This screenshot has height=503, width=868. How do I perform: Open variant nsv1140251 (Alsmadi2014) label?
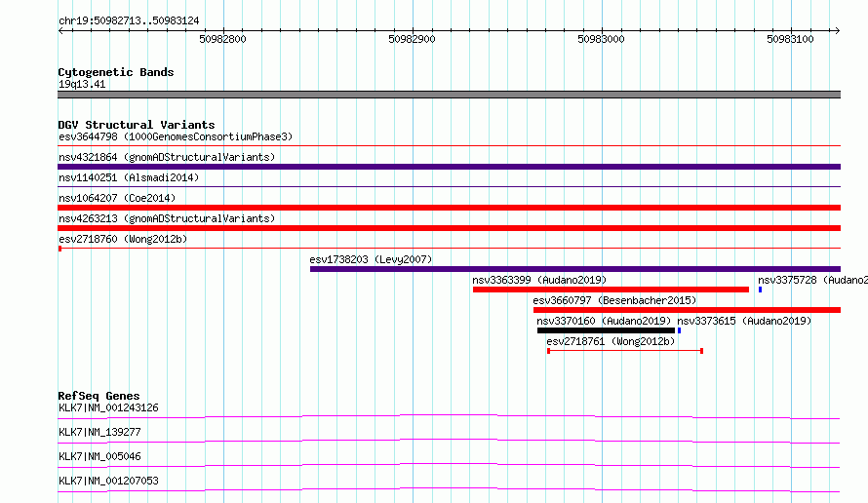point(129,177)
